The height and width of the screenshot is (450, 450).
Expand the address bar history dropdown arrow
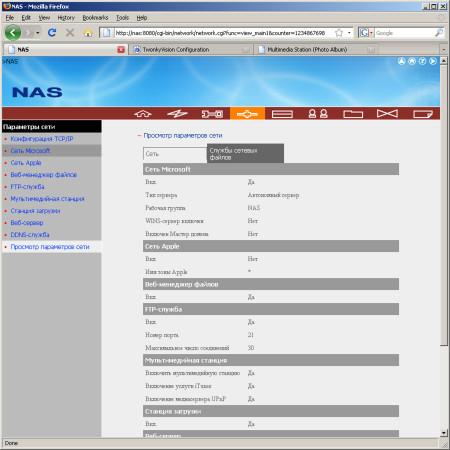(349, 33)
